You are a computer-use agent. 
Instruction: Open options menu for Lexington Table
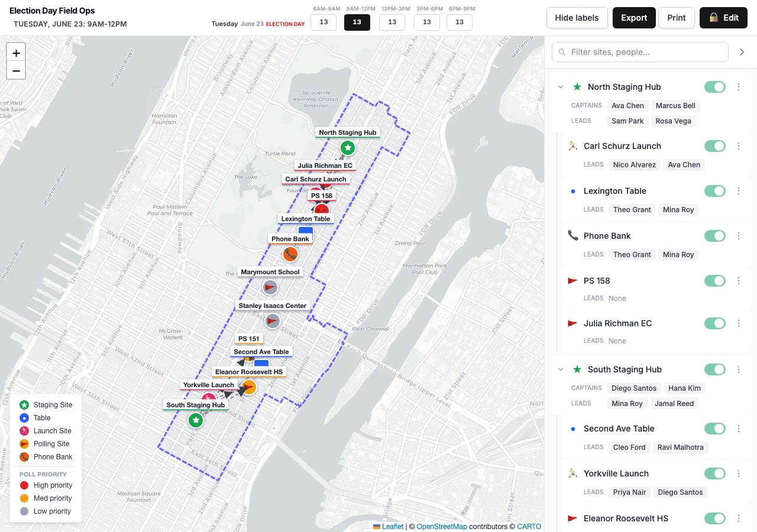coord(739,191)
